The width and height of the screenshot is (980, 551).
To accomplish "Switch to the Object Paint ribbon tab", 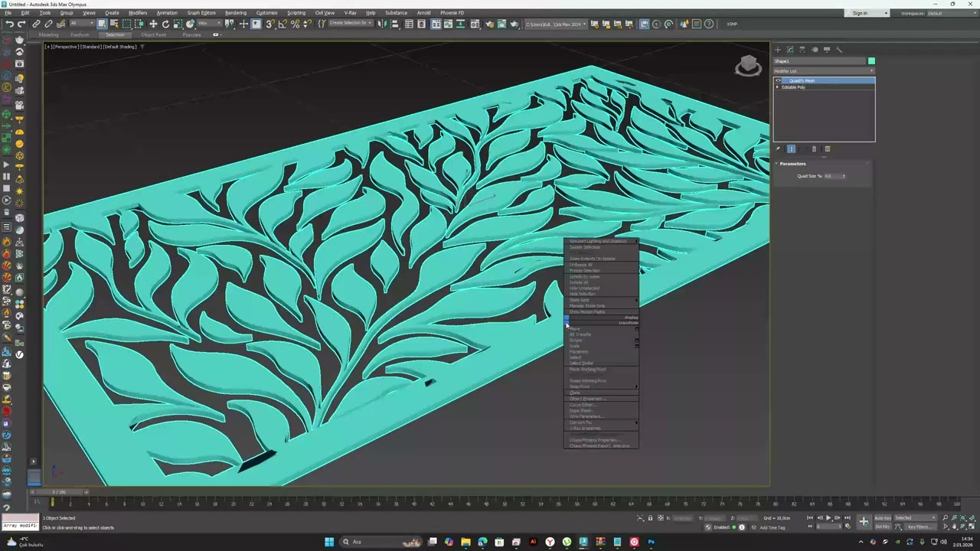I will [153, 34].
